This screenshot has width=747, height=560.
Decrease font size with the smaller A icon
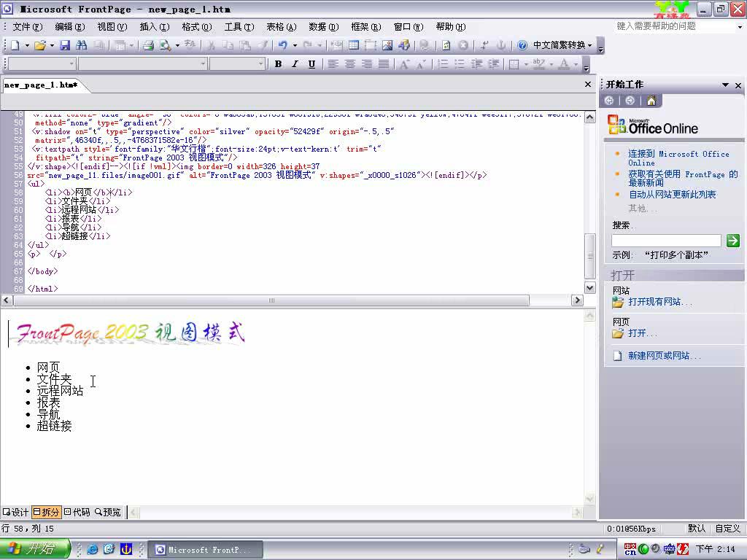tap(421, 64)
